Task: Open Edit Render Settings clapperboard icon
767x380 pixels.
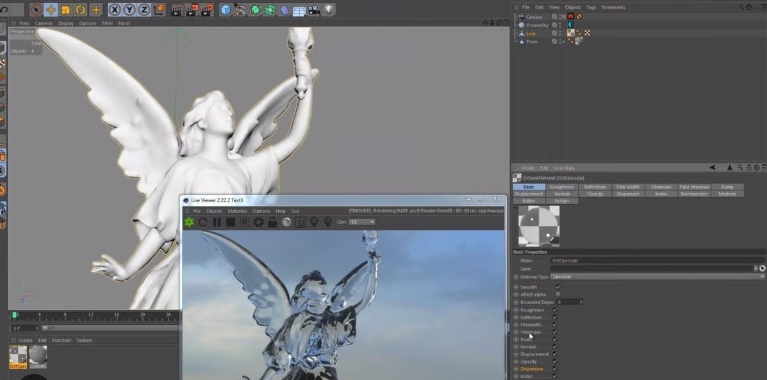Action: 207,10
